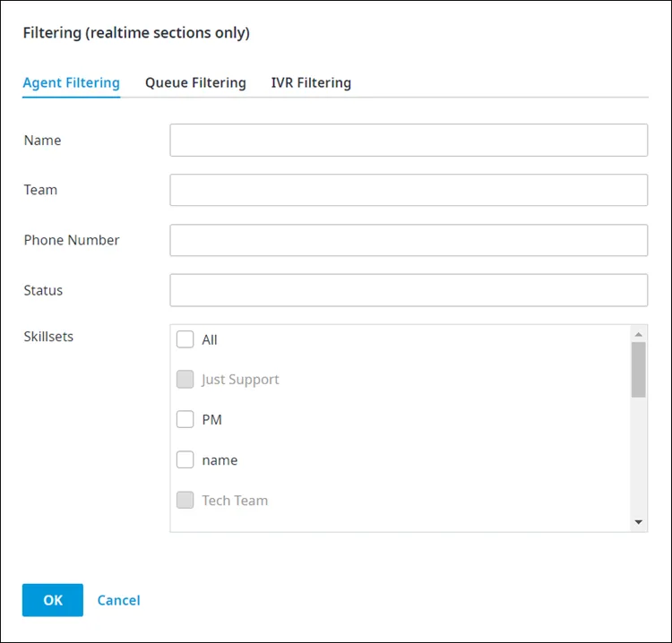Click the Team label text
The width and height of the screenshot is (672, 643).
tap(40, 190)
